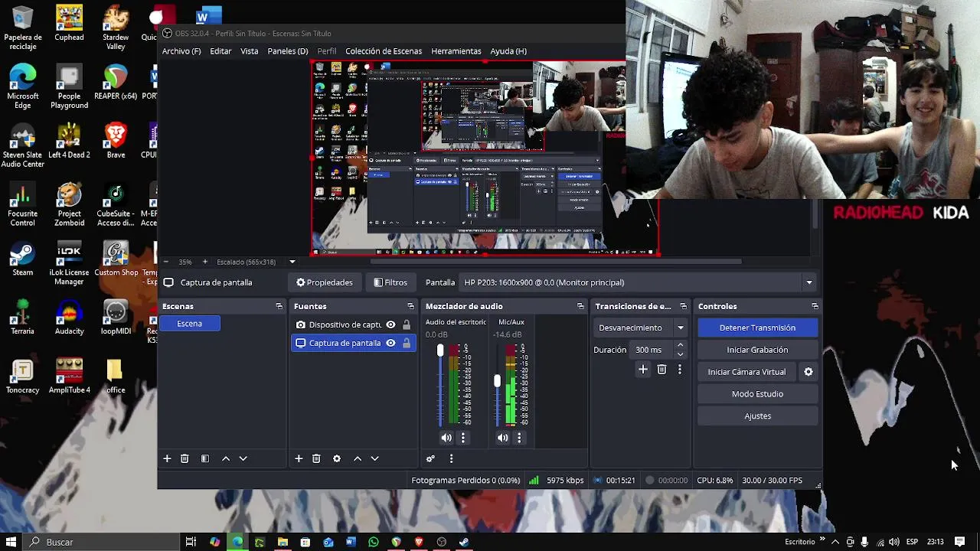Screen dimensions: 980x551
Task: Open loopMIDI desktop icon
Action: coord(116,318)
